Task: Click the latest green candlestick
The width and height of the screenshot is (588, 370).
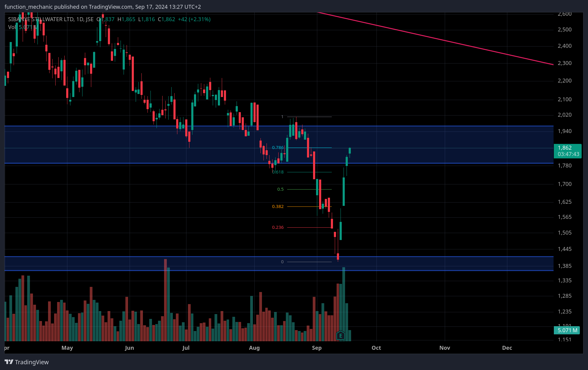Action: [350, 151]
